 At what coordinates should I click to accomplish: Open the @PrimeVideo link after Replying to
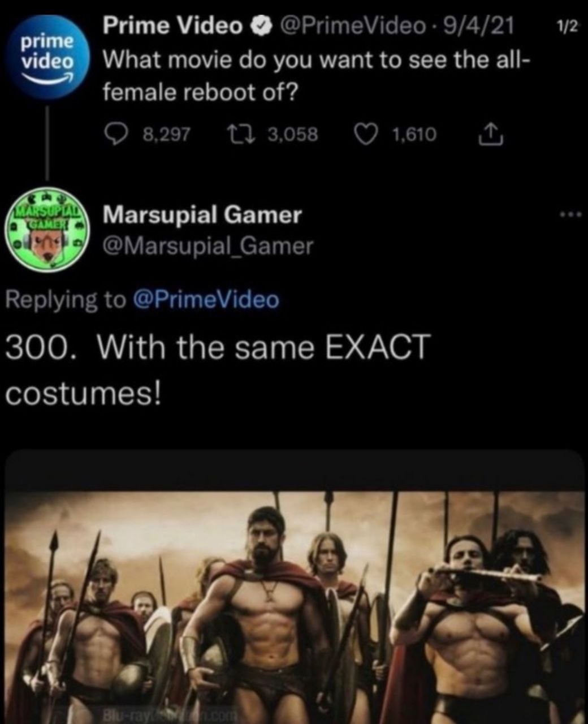(x=205, y=299)
